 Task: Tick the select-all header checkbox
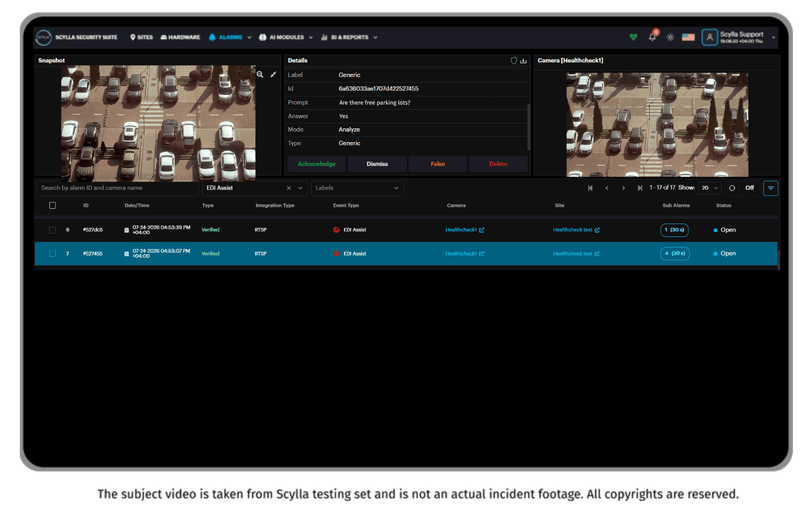[52, 206]
